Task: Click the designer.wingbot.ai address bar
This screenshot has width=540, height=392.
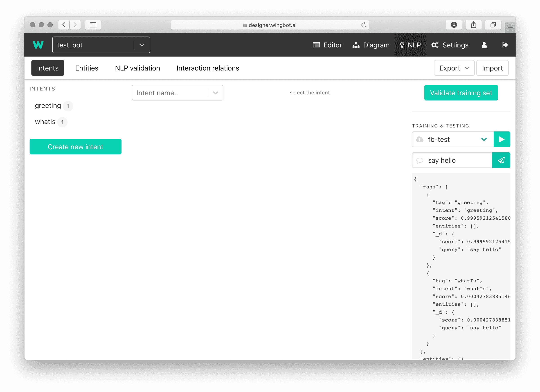Action: click(270, 25)
